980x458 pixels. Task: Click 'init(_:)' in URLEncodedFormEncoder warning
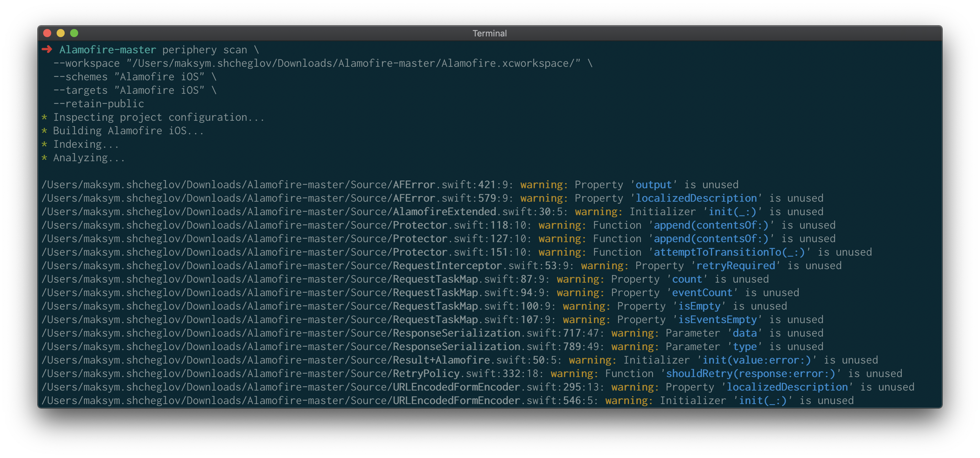[x=763, y=401]
